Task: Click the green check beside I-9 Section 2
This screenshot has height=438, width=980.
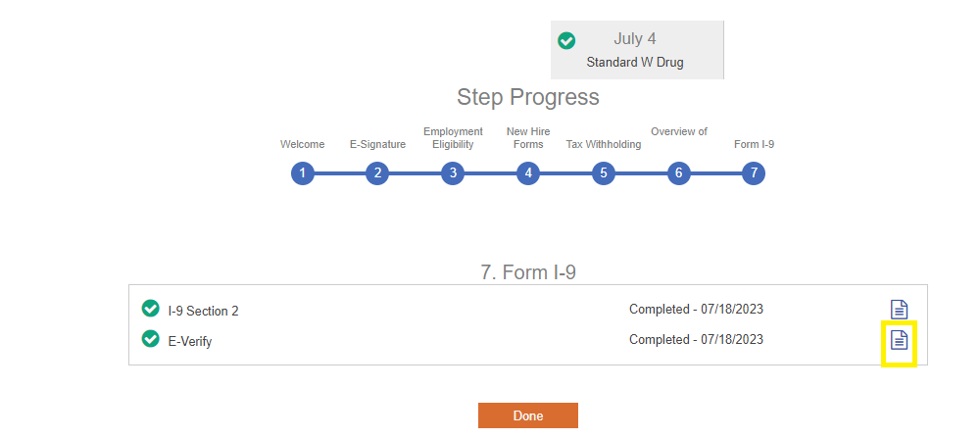Action: pyautogui.click(x=151, y=309)
